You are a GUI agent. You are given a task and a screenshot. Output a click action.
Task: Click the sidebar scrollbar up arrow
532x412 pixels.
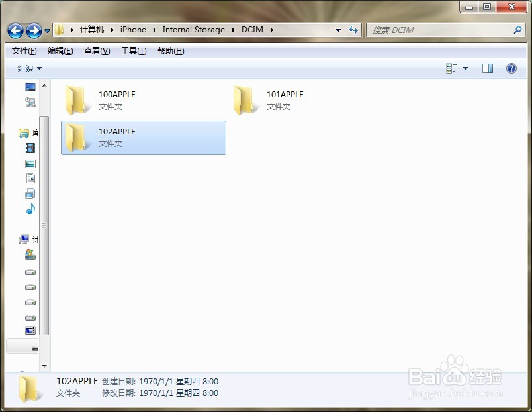coord(44,85)
